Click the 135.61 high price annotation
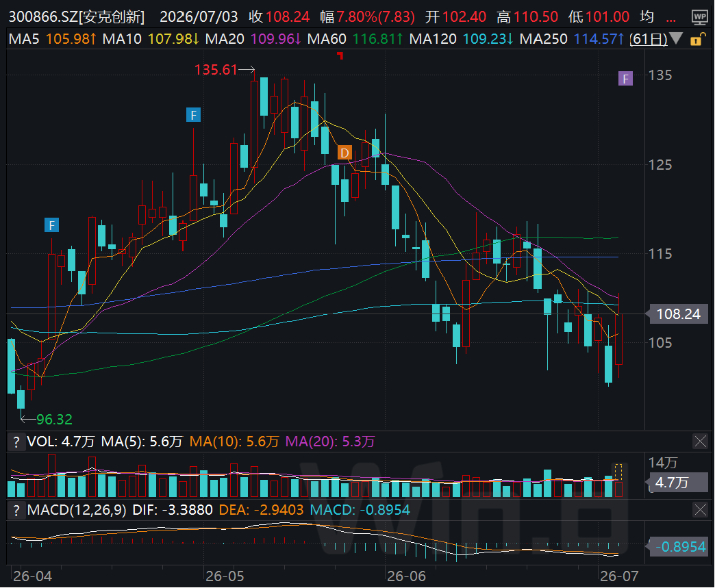Viewport: 715px width, 588px height. tap(216, 70)
